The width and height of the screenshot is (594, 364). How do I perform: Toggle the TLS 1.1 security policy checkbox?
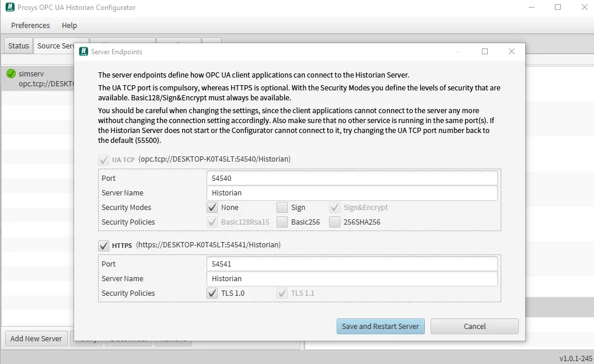coord(282,293)
